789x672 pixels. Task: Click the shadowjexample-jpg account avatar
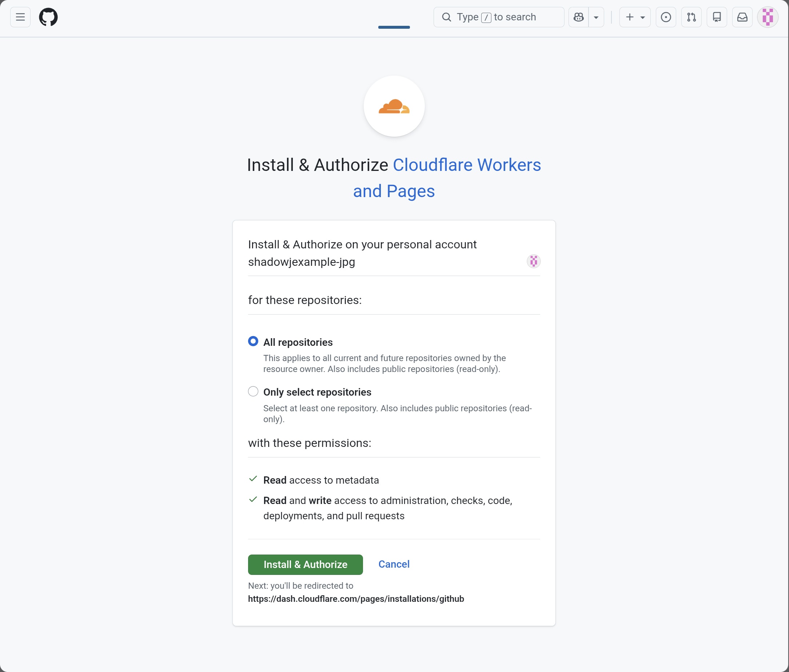tap(534, 261)
